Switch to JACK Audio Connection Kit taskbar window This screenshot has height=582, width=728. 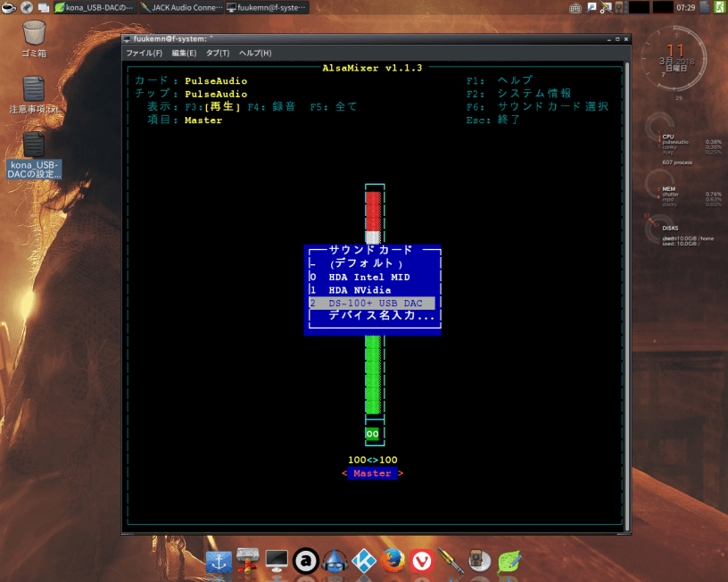pos(181,7)
